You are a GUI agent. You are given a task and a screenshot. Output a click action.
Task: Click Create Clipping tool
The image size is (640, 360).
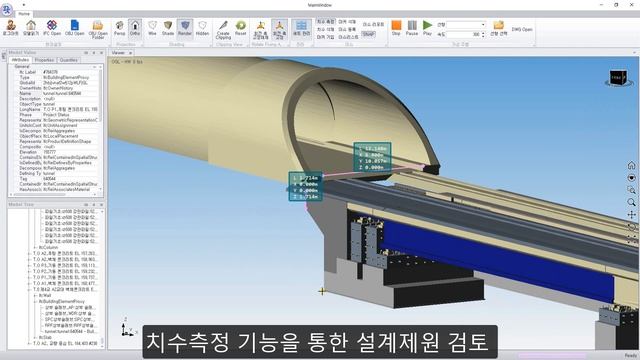coord(223,29)
